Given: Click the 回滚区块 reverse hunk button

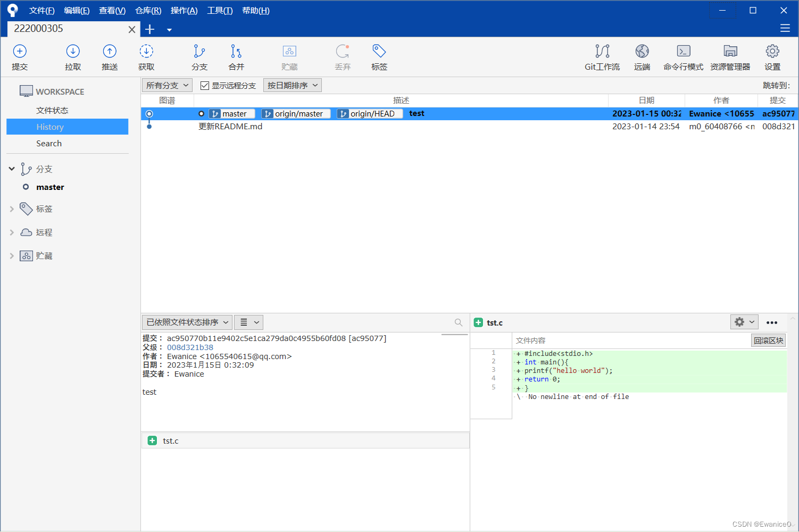Looking at the screenshot, I should pyautogui.click(x=769, y=340).
